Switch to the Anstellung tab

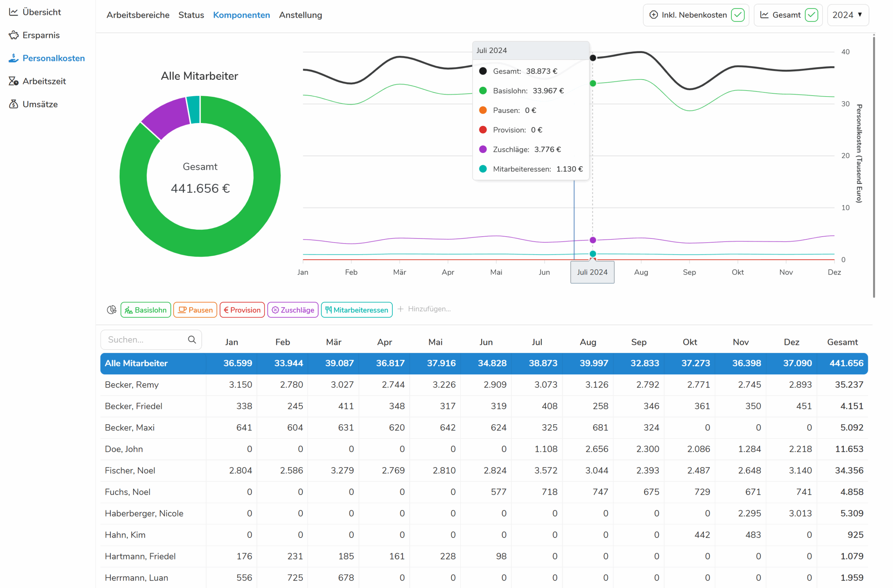(301, 15)
